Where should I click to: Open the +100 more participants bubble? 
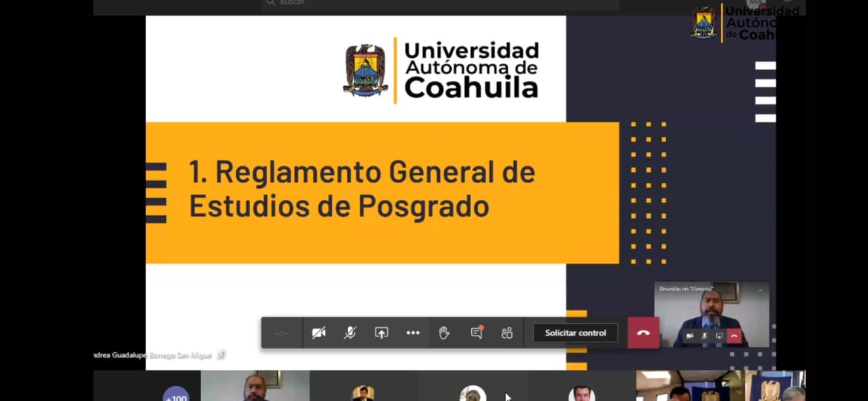176,395
